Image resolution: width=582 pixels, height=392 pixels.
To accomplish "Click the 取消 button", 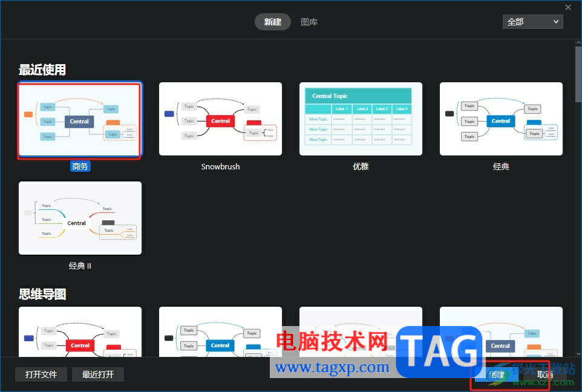I will pyautogui.click(x=545, y=374).
